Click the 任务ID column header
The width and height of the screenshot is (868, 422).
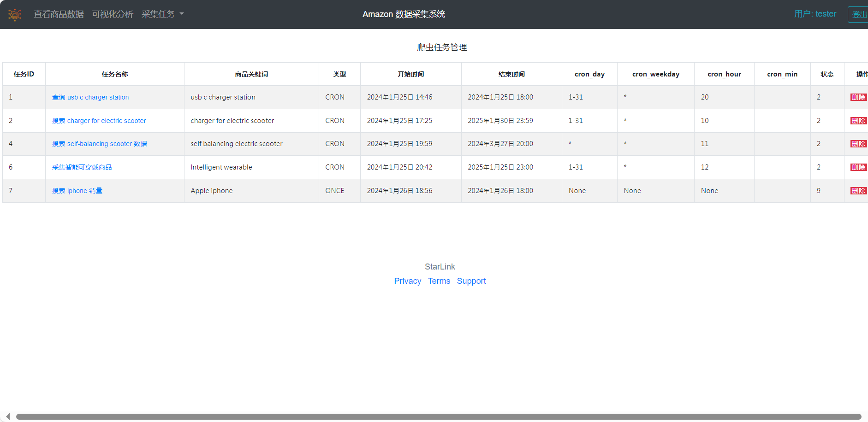(24, 74)
